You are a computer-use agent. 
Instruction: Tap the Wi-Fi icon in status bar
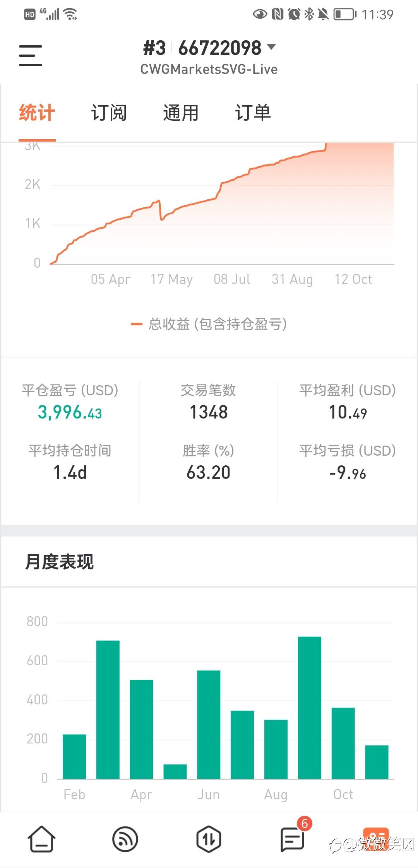tap(71, 14)
